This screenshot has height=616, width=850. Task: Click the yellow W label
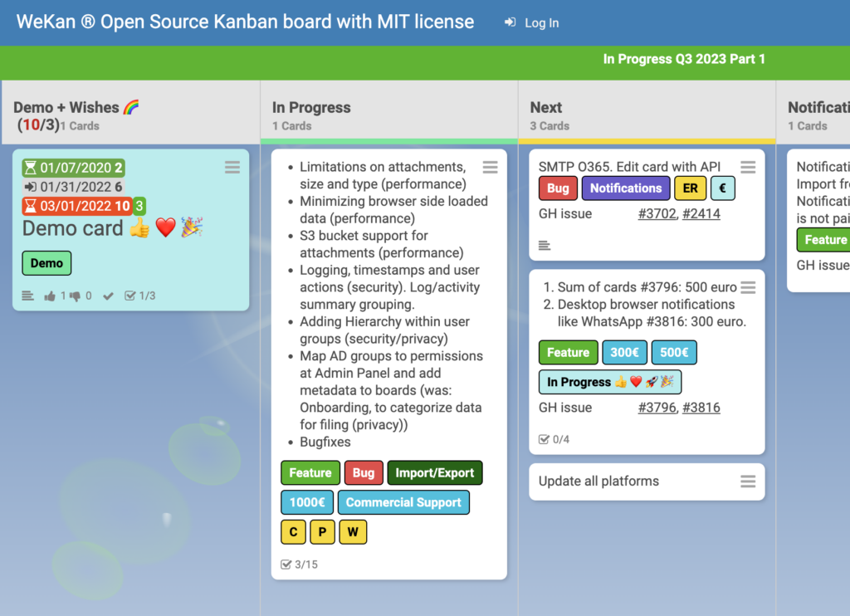(x=353, y=532)
